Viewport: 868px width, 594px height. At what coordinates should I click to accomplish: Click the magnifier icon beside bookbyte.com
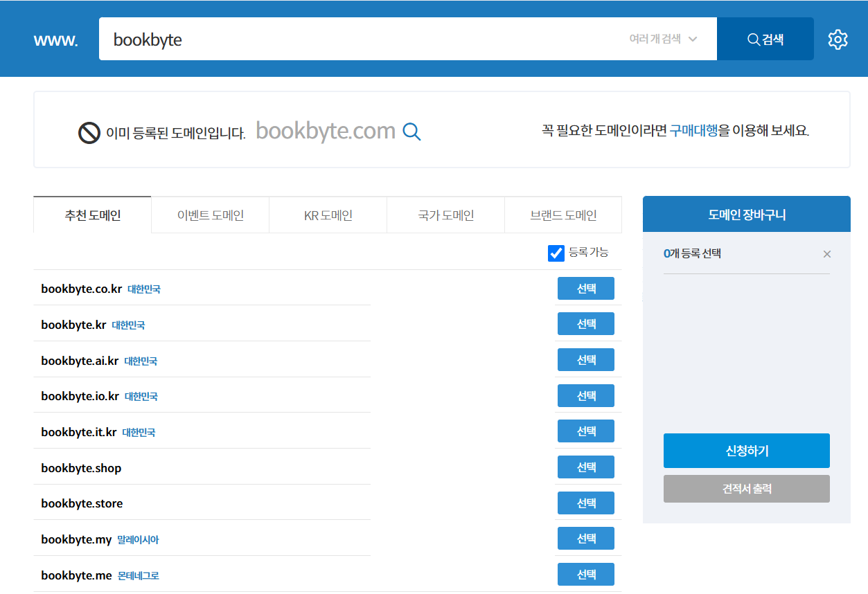pyautogui.click(x=411, y=132)
